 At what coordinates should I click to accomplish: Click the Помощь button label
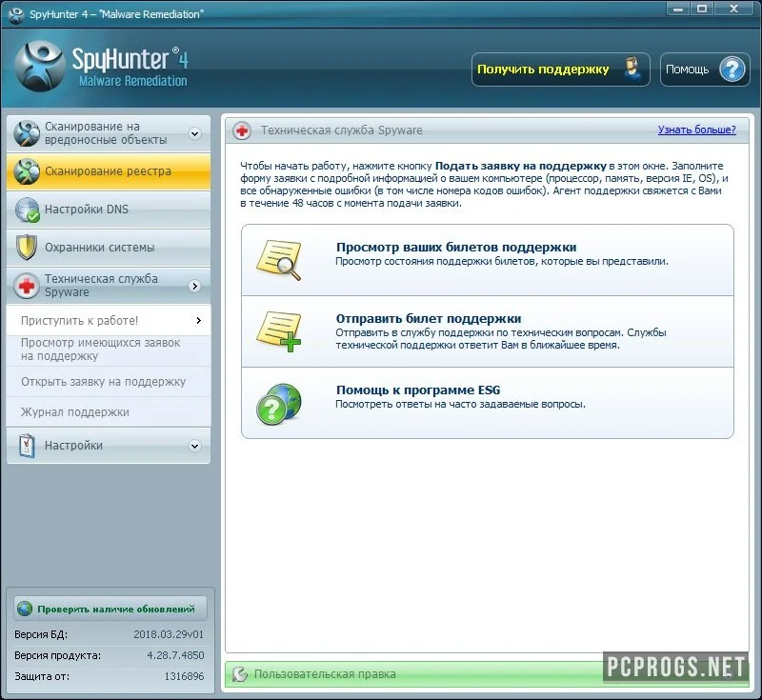click(x=687, y=70)
